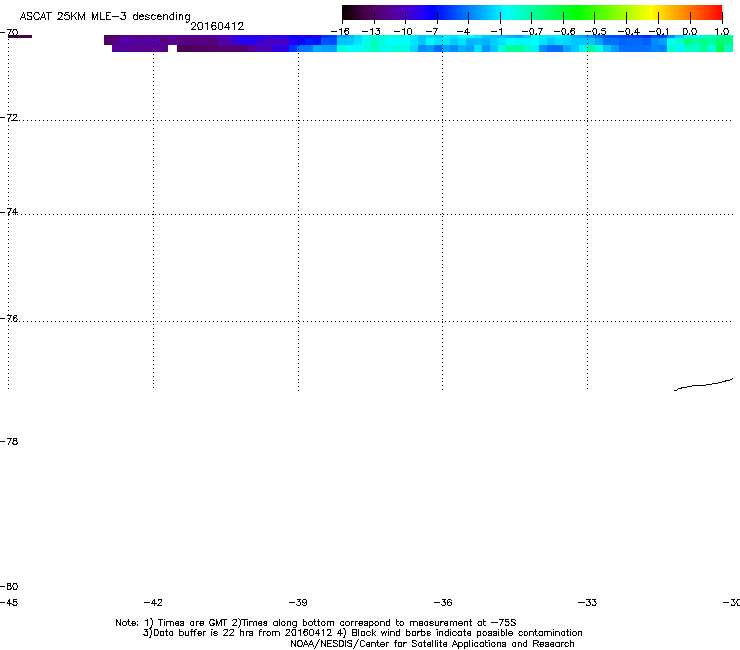Image resolution: width=740 pixels, height=650 pixels.
Task: Click the -0.5 colorbar label
Action: click(596, 32)
